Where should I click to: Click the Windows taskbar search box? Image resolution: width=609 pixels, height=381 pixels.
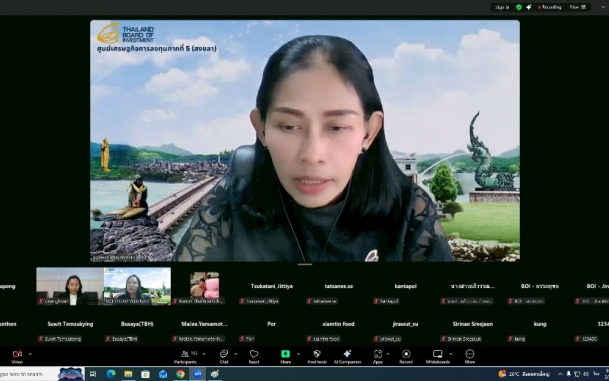(42, 374)
